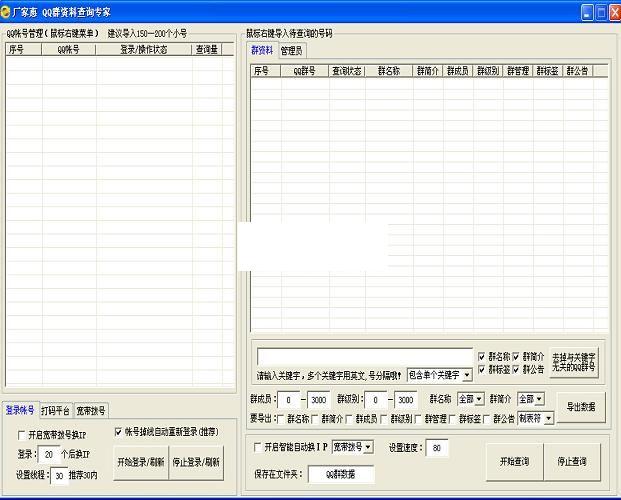Close the QQ群资料查询专家 window
Screen dimensions: 621x500
pos(614,12)
